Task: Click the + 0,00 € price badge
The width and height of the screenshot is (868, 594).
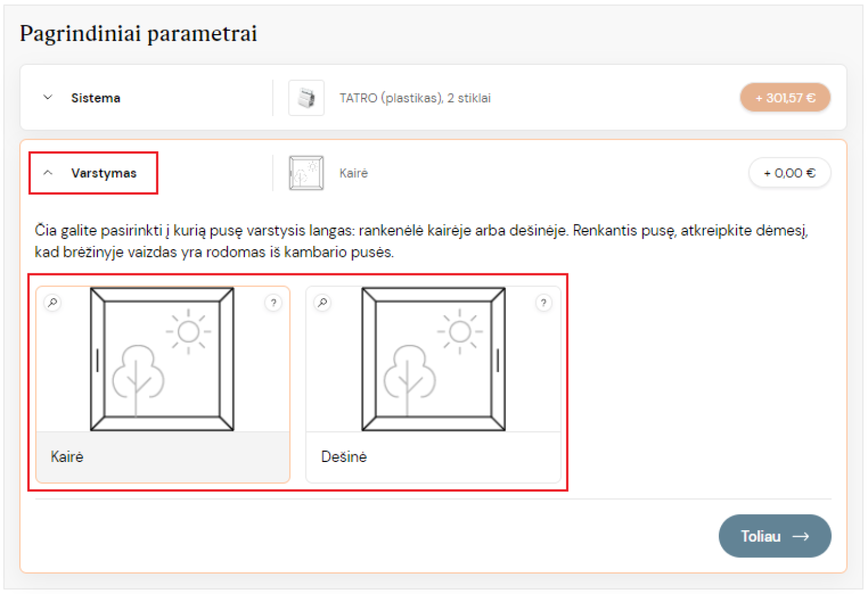Action: pos(790,173)
